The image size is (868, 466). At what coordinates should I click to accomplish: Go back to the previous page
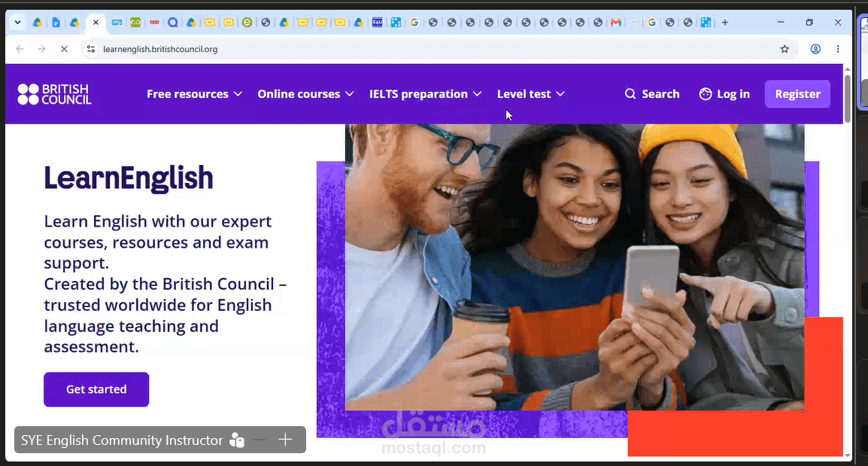(x=20, y=49)
